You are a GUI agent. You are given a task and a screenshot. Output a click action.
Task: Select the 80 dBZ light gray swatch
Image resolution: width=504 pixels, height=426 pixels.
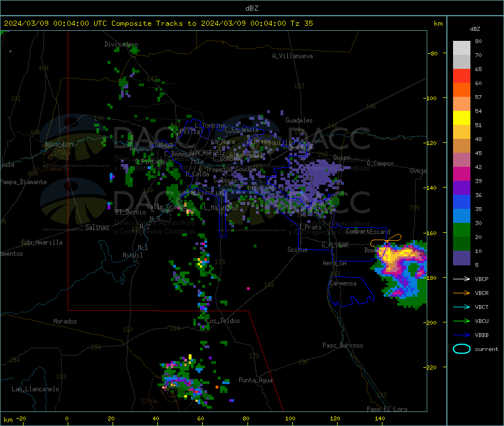tap(461, 48)
